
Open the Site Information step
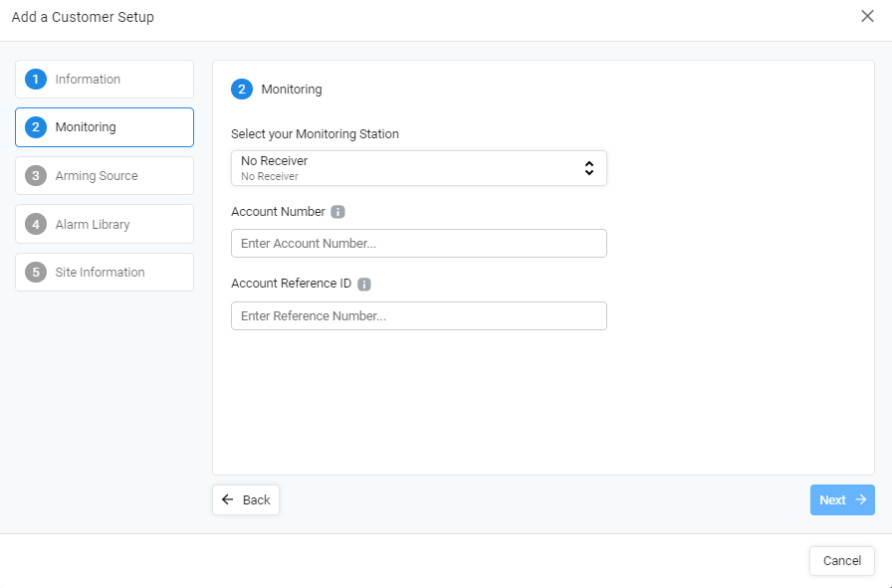click(105, 273)
